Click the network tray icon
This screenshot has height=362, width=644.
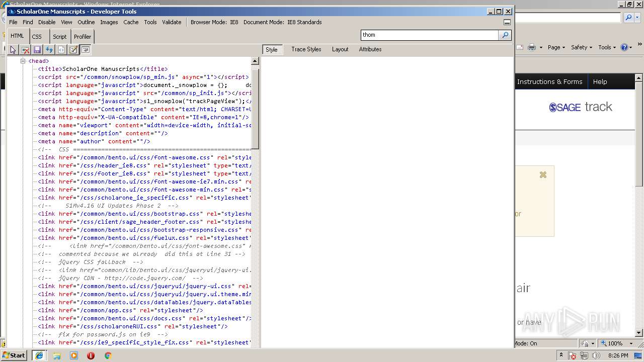coord(584,355)
